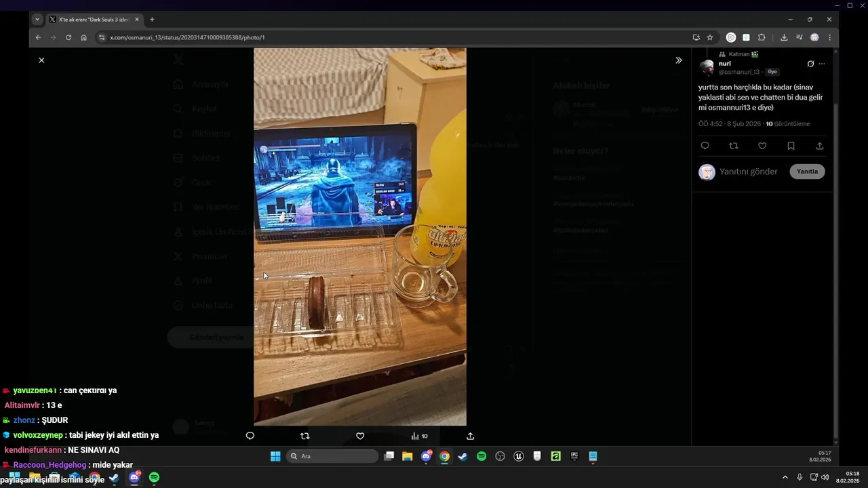The height and width of the screenshot is (488, 868).
Task: Open Unreal Engine from the taskbar
Action: [x=519, y=456]
